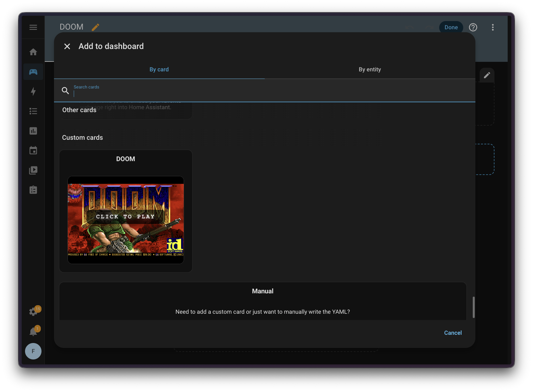Open the clipboard icon in sidebar
This screenshot has width=533, height=392.
[x=33, y=190]
